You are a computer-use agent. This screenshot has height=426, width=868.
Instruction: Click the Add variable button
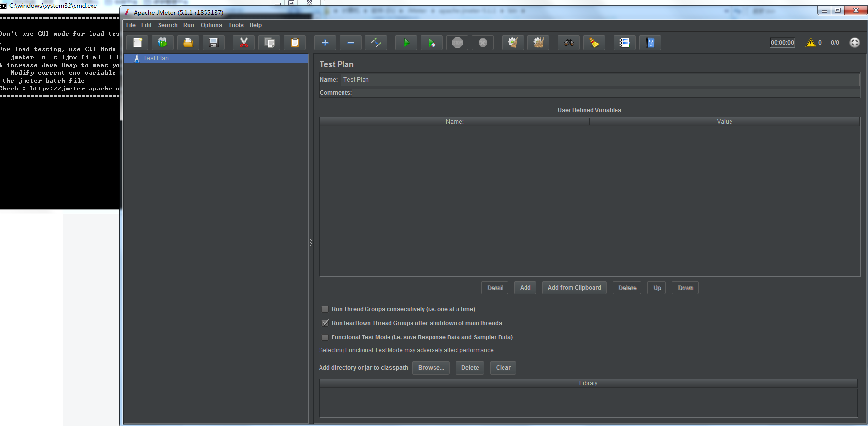(x=525, y=288)
